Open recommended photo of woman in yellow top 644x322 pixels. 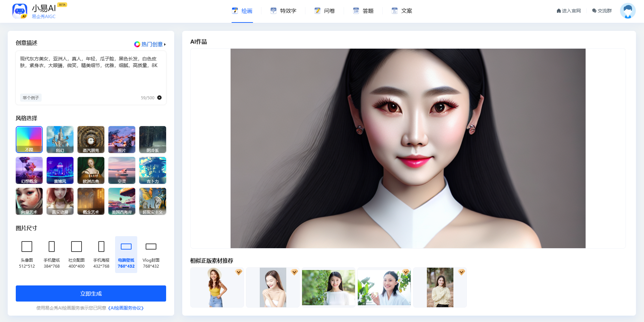217,287
